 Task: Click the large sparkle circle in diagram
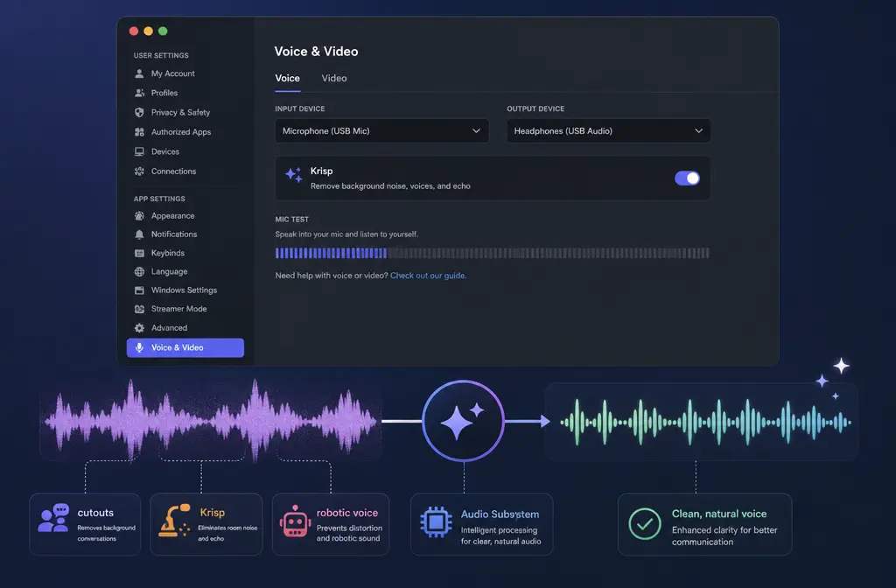[x=463, y=421]
